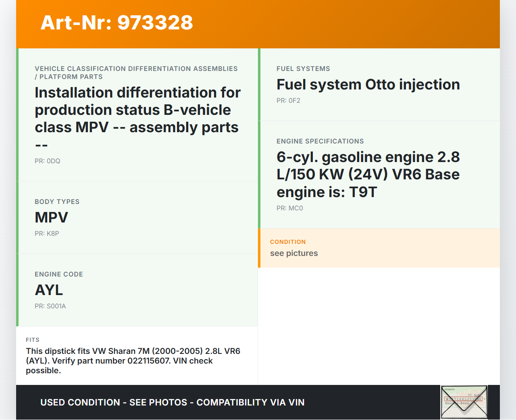Select the MPV body type value

click(x=51, y=217)
